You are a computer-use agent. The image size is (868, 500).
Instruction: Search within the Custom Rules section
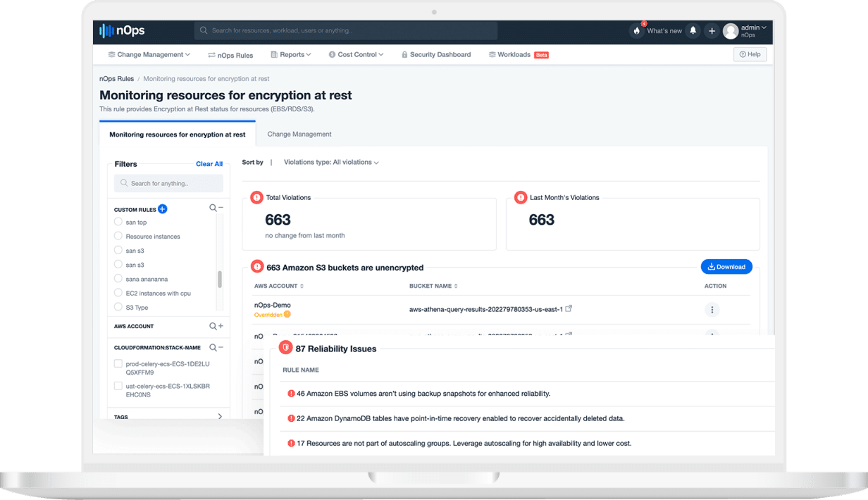point(213,208)
